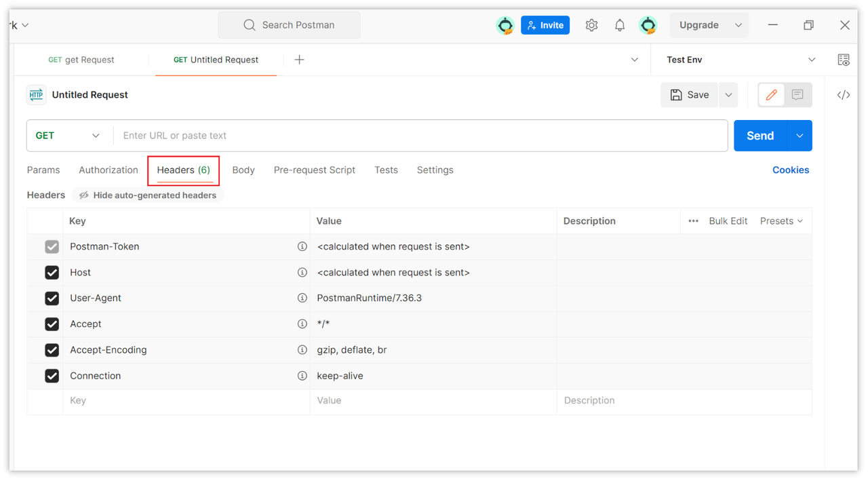Open the settings gear icon
The image size is (868, 479).
[591, 25]
